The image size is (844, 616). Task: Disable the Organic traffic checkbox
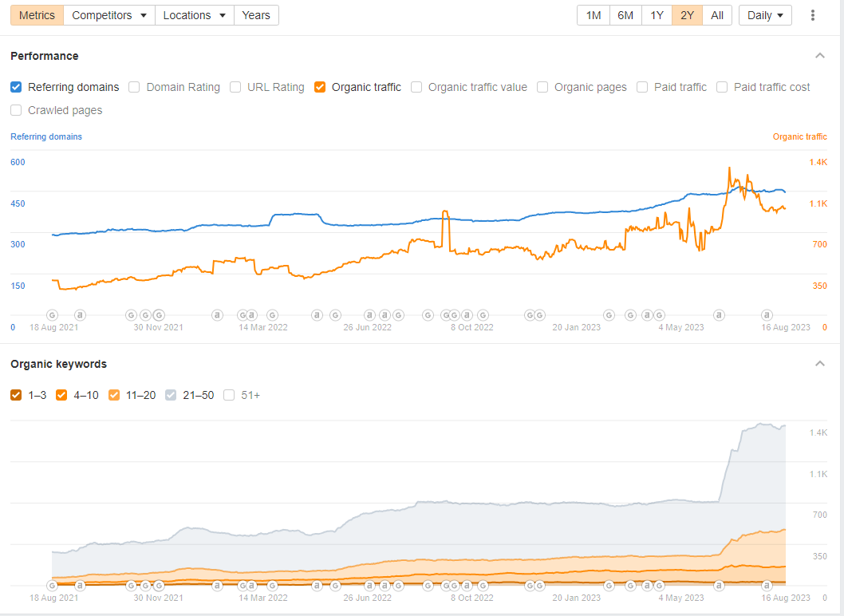pyautogui.click(x=320, y=87)
